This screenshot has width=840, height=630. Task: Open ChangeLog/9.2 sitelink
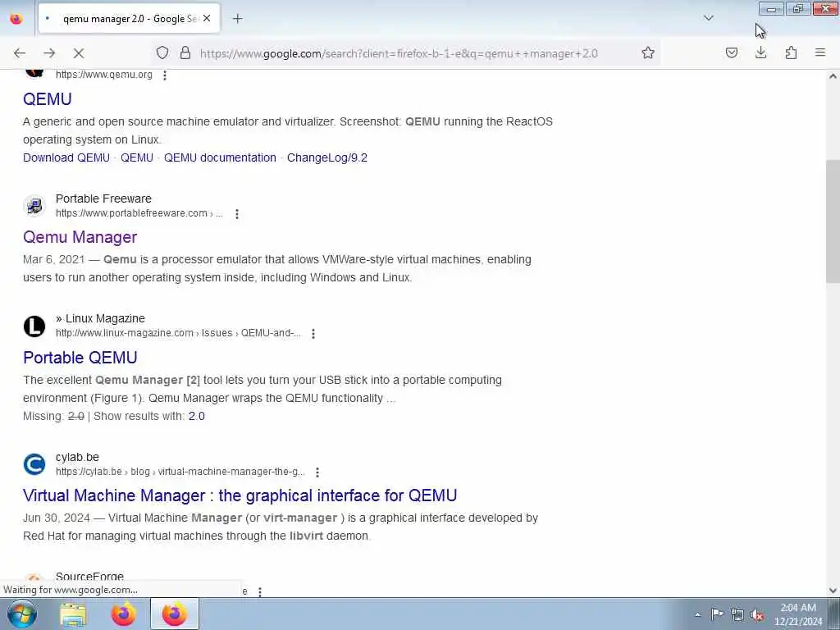[327, 157]
